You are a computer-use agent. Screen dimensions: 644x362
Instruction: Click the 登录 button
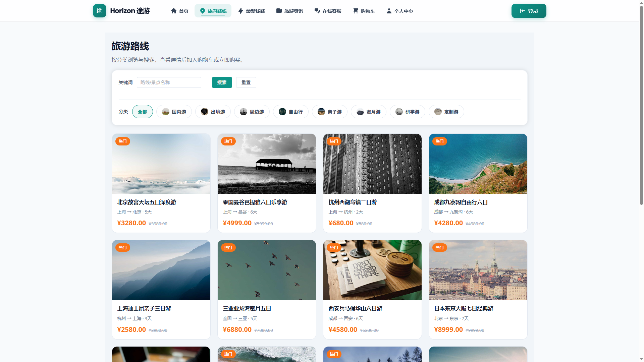(529, 11)
